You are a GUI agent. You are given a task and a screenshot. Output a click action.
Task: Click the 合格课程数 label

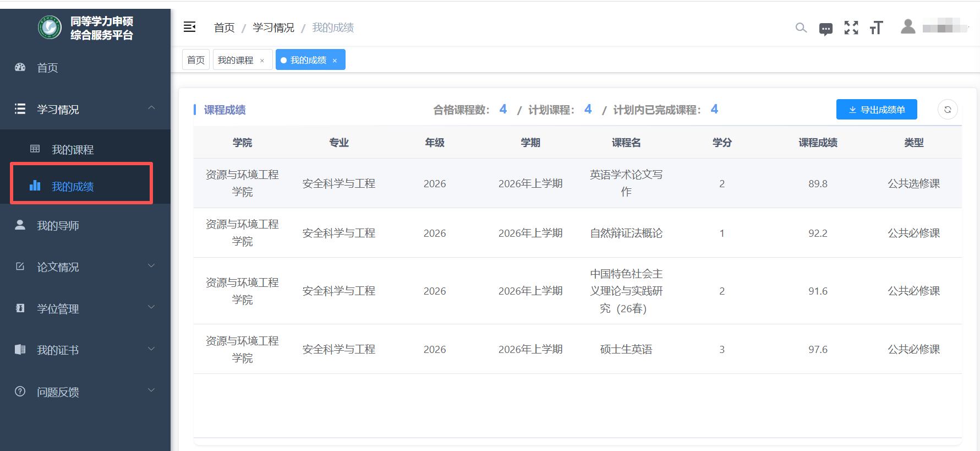[x=461, y=110]
